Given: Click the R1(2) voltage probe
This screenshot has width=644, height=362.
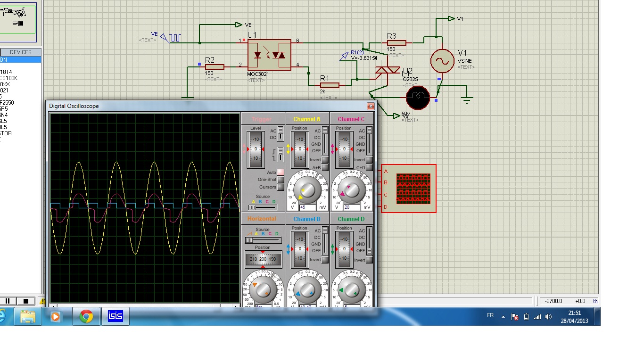Looking at the screenshot, I should [x=345, y=57].
